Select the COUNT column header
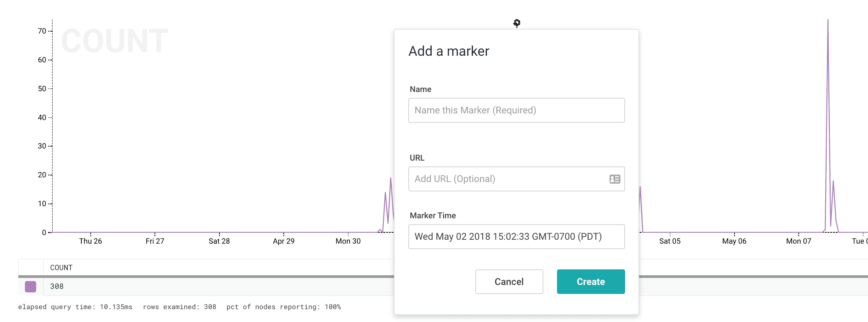The height and width of the screenshot is (322, 868). pos(61,267)
